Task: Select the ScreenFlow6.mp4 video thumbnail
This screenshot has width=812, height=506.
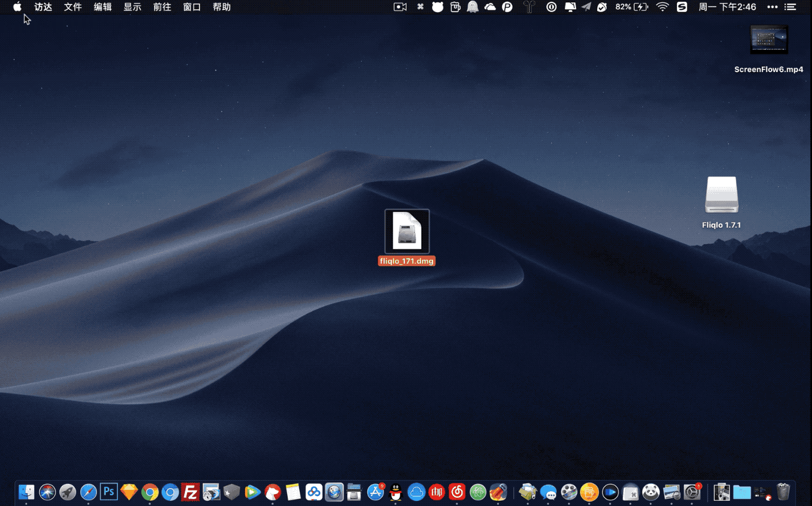Action: tap(769, 40)
